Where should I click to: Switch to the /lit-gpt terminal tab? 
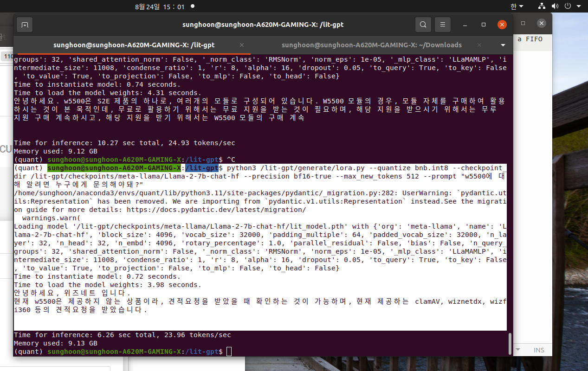coord(134,45)
